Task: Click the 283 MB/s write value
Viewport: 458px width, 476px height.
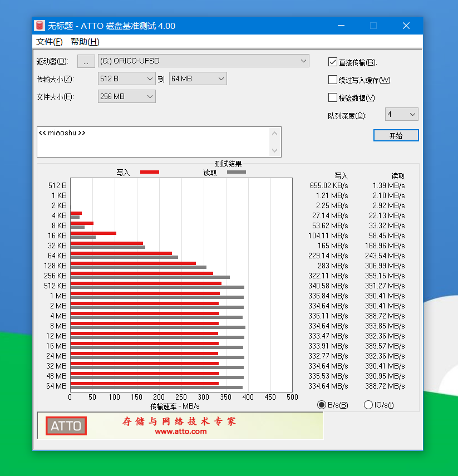Action: (333, 266)
